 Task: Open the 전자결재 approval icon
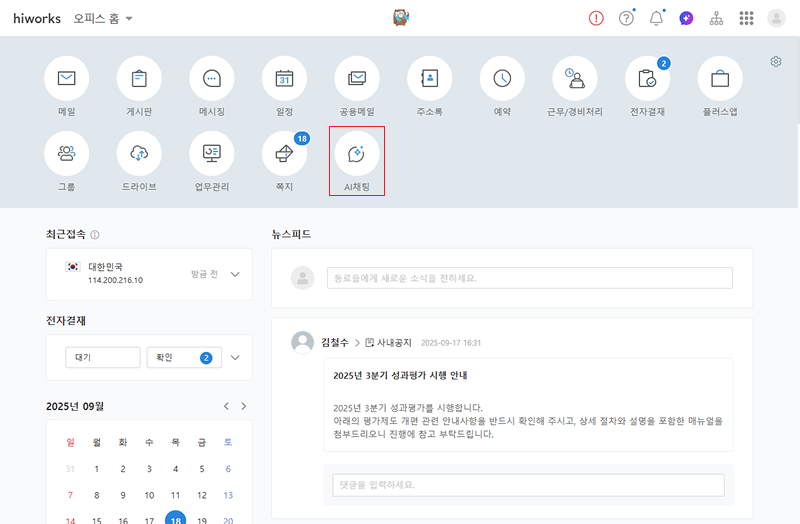pos(647,78)
